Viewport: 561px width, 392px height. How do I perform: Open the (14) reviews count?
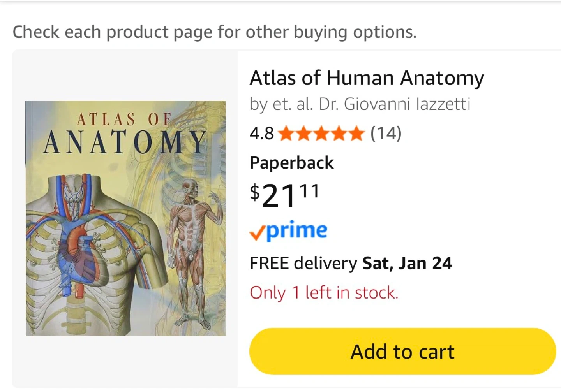point(386,134)
